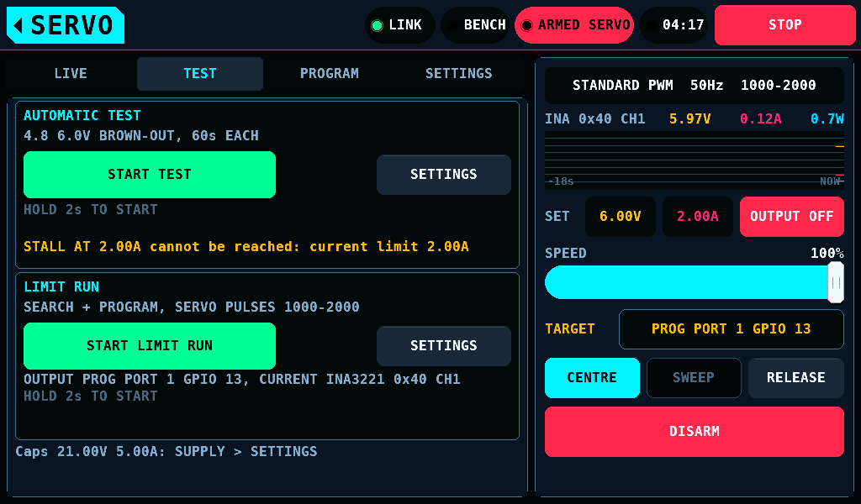Click the LIMIT RUN heading
This screenshot has width=861, height=504.
[61, 286]
